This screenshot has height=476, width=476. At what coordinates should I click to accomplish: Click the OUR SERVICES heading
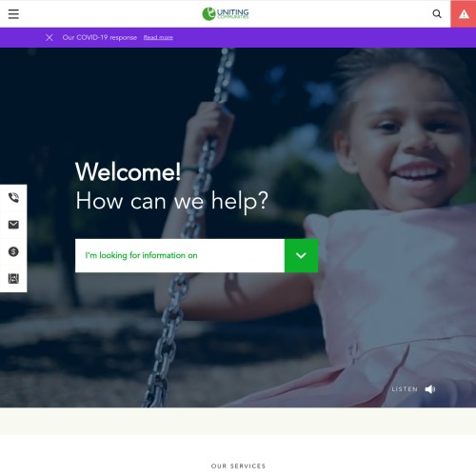coord(238,466)
